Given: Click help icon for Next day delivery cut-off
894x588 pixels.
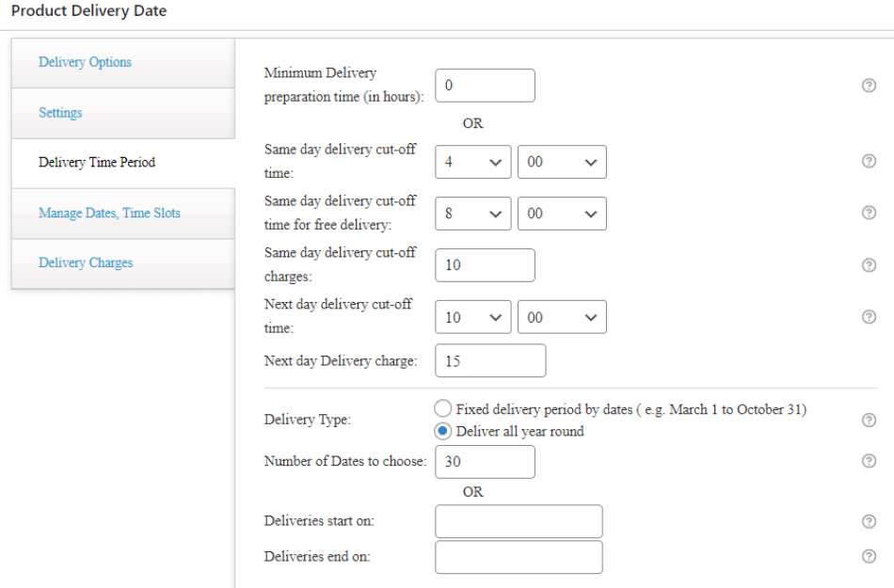Looking at the screenshot, I should click(868, 316).
